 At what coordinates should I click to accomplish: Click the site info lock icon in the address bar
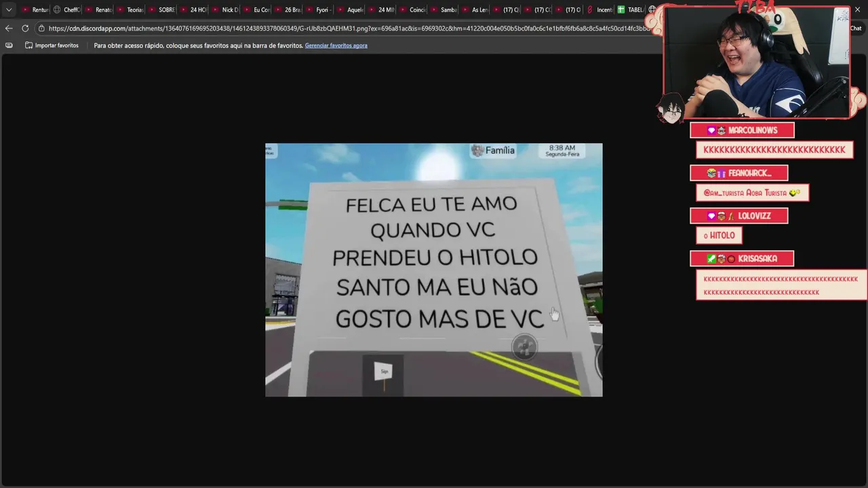[41, 28]
